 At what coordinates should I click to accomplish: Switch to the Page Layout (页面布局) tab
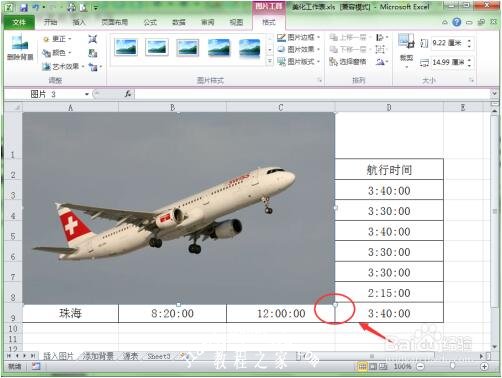pyautogui.click(x=114, y=22)
